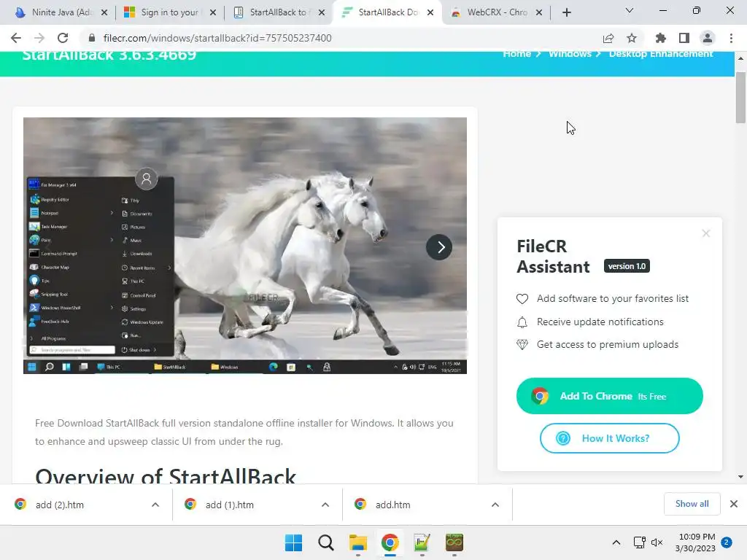View site information via the lock icon

[x=92, y=38]
